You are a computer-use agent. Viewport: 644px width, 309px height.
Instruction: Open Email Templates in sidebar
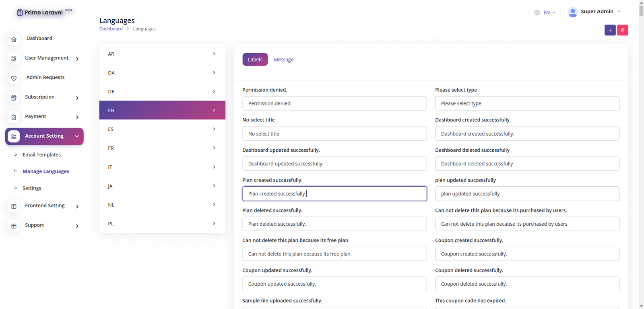click(x=41, y=155)
